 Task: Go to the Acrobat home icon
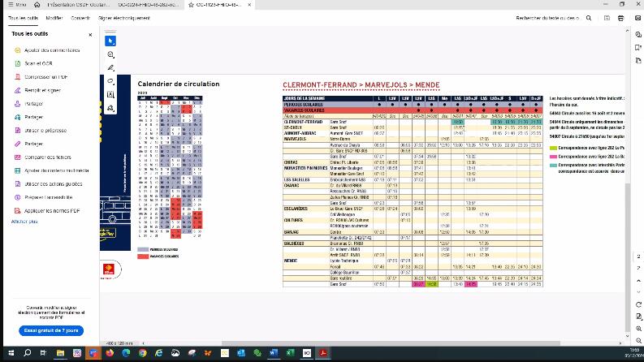[x=37, y=5]
